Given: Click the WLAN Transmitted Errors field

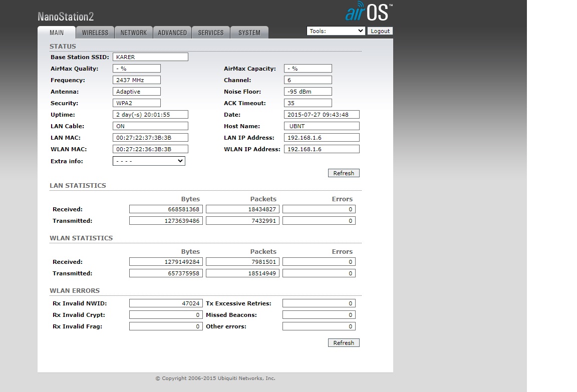Looking at the screenshot, I should pyautogui.click(x=319, y=273).
